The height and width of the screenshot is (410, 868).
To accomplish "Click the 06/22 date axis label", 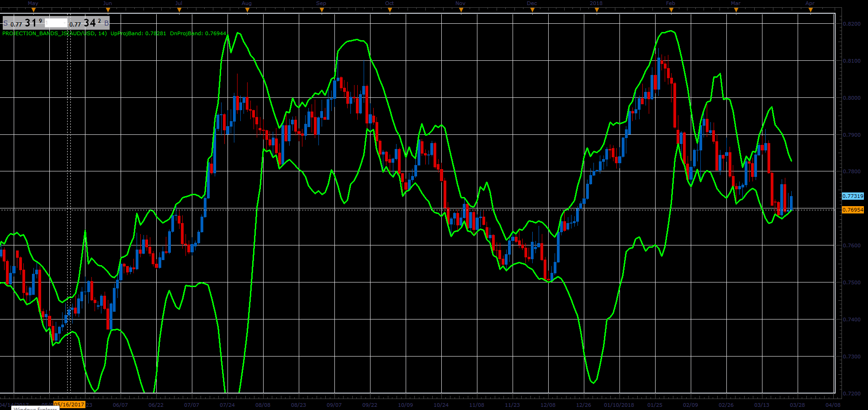I will point(156,405).
